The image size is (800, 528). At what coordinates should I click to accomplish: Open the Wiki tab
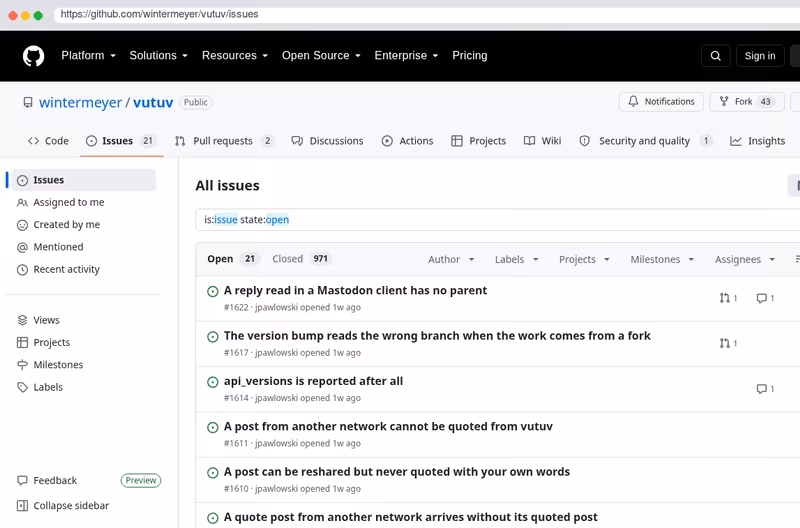pyautogui.click(x=542, y=141)
